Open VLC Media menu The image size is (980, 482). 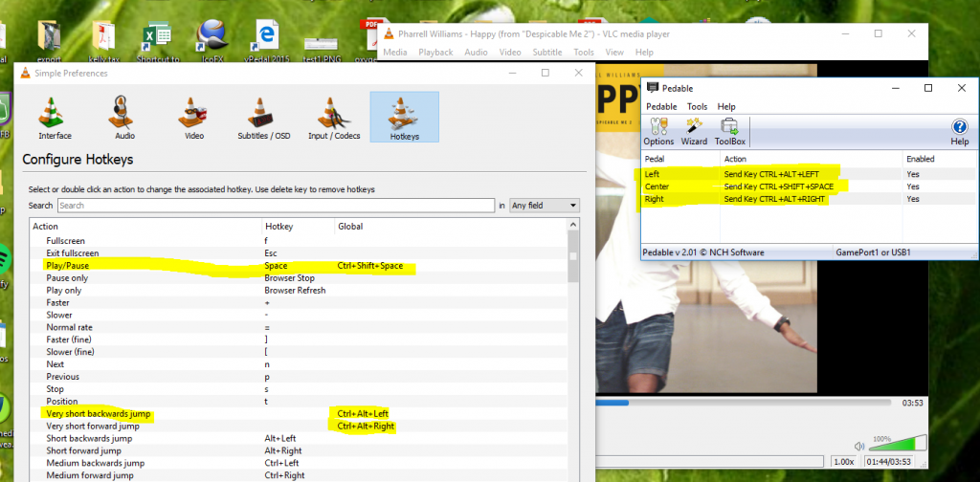[395, 53]
